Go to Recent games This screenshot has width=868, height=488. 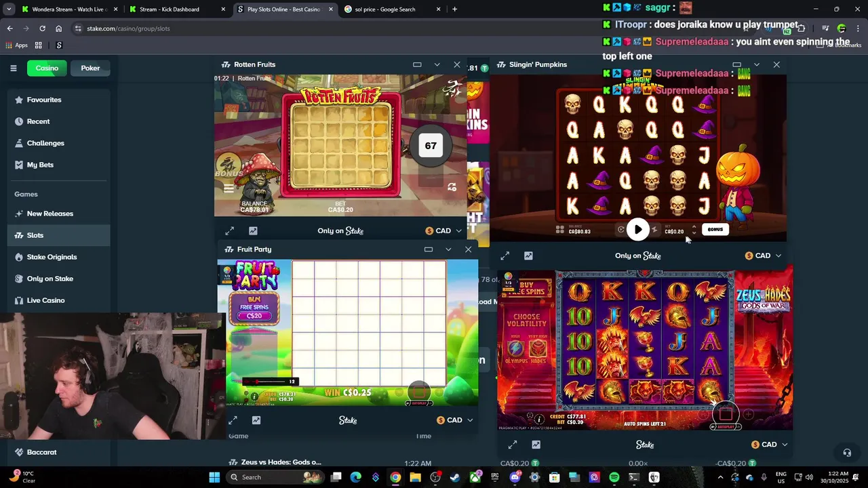coord(58,121)
